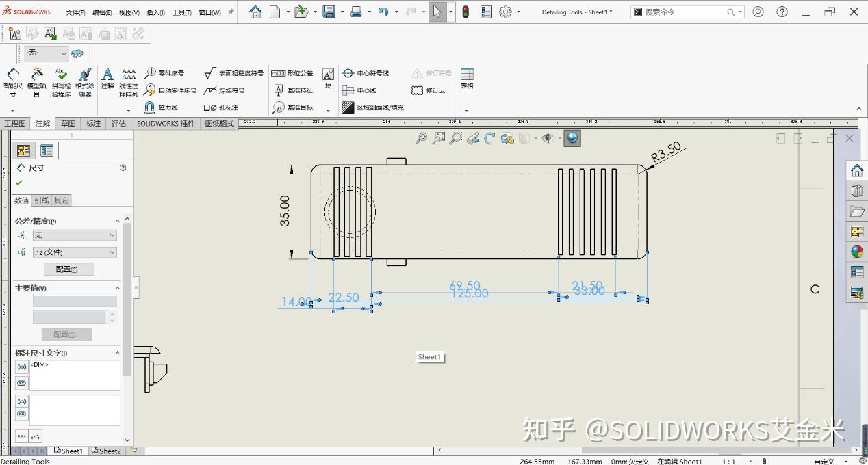This screenshot has height=465, width=868.
Task: Collapse the 公差/精度 section
Action: pos(117,221)
